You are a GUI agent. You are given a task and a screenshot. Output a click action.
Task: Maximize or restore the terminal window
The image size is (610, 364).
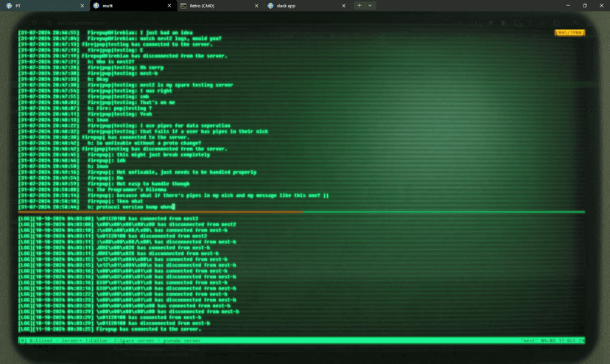pyautogui.click(x=585, y=5)
